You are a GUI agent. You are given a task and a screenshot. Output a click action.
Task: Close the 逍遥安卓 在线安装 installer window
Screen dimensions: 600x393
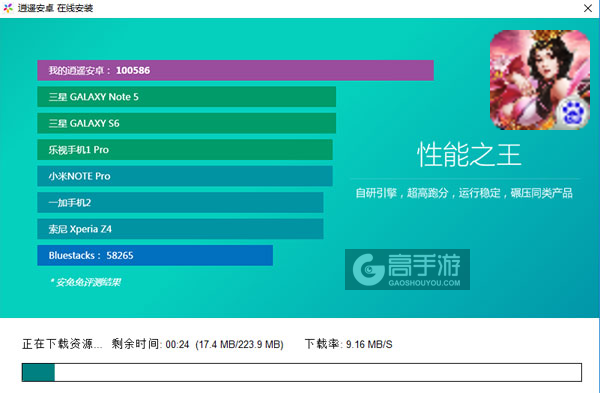(588, 8)
